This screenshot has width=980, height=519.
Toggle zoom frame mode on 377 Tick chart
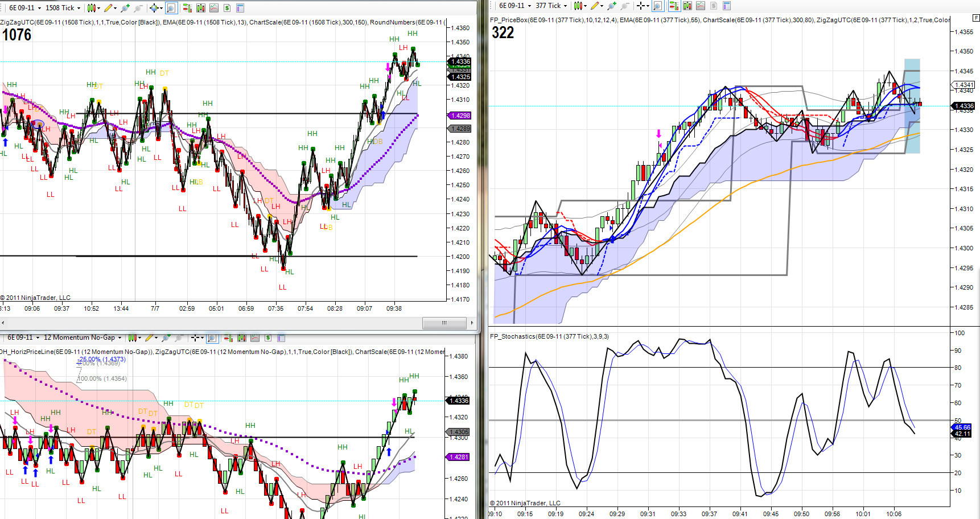658,6
